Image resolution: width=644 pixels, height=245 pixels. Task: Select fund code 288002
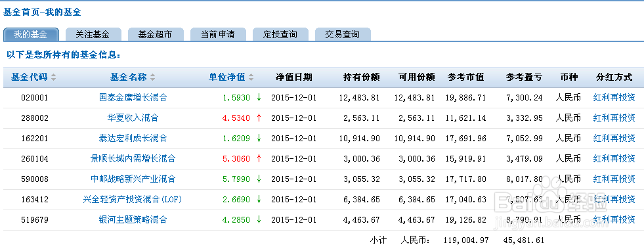coord(35,118)
